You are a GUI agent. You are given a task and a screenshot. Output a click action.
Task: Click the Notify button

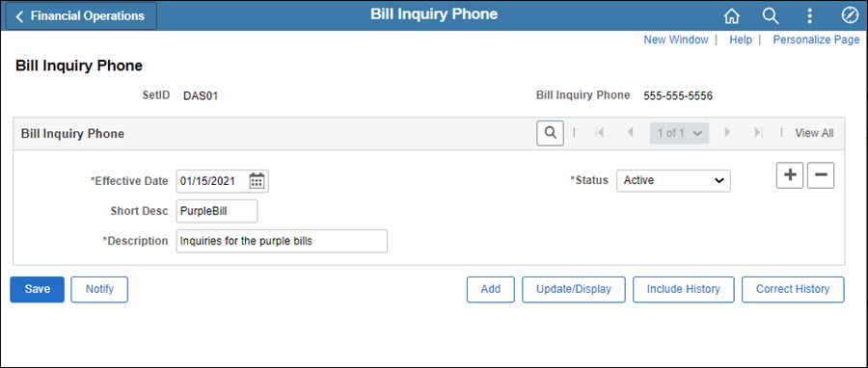tap(99, 290)
